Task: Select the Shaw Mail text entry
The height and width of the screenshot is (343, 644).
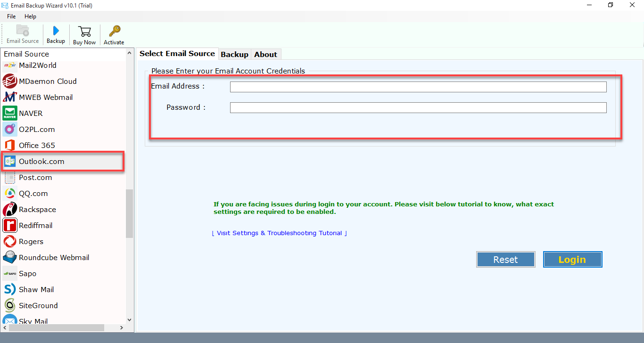Action: coord(36,289)
